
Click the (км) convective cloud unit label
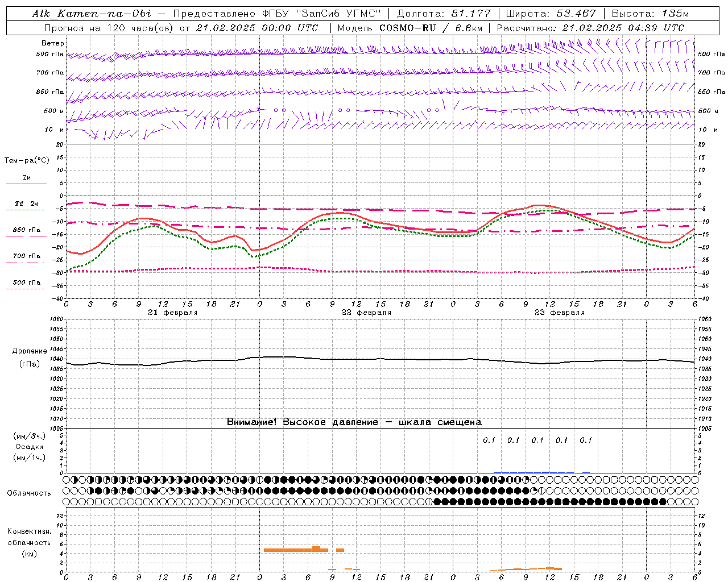click(x=29, y=554)
